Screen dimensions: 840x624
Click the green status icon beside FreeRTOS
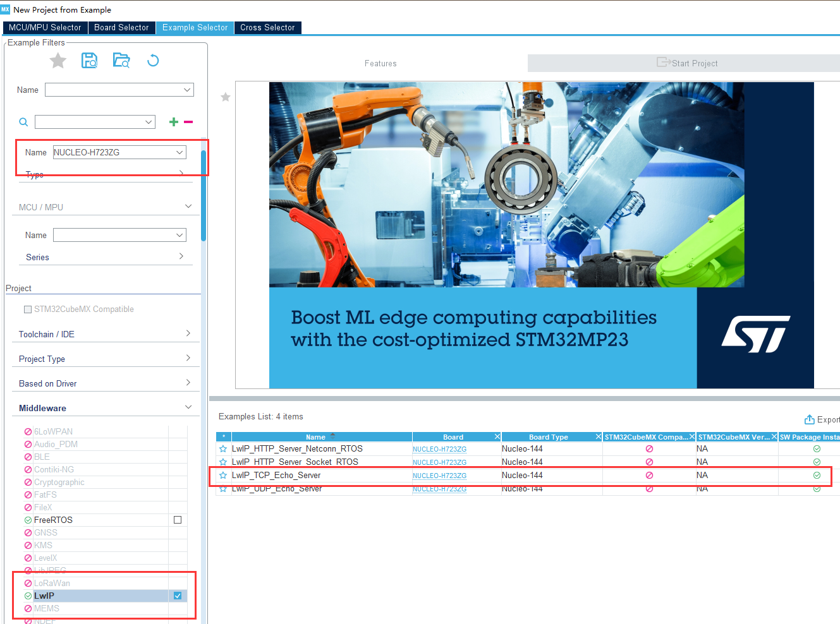pos(28,520)
